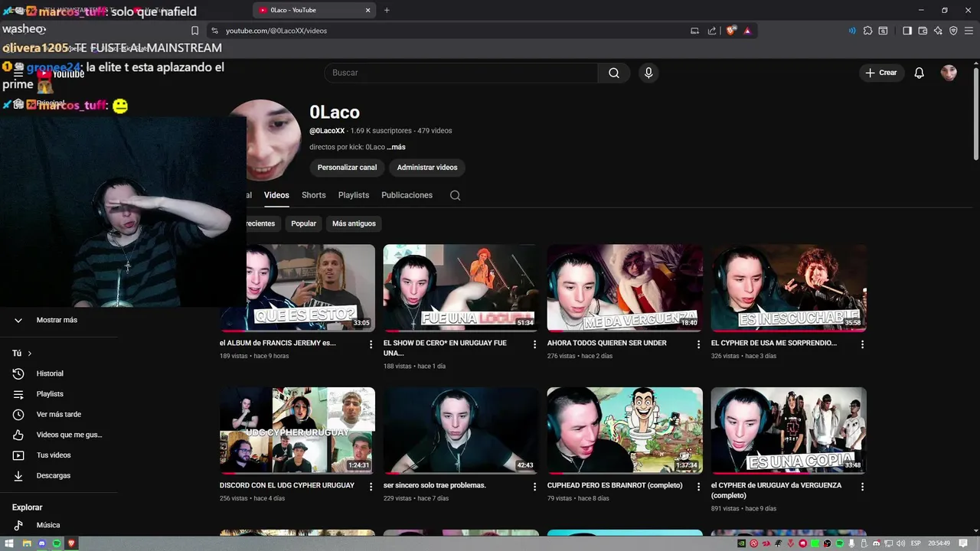This screenshot has width=980, height=551.
Task: Switch to the Playlists channel tab
Action: 354,195
